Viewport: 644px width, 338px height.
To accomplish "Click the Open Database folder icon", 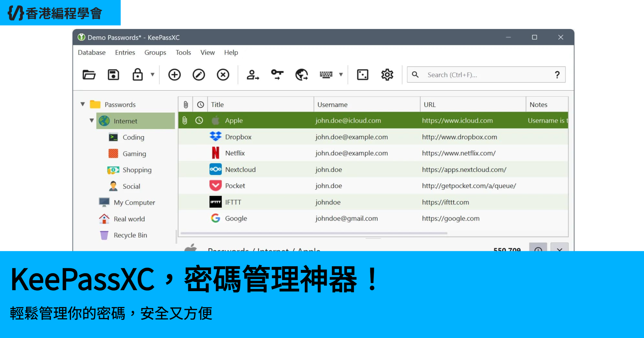I will 89,75.
